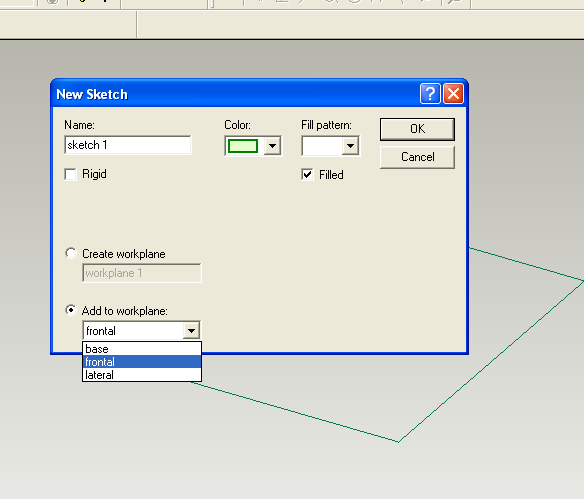Choose frontal from the workplane list
The width and height of the screenshot is (584, 499).
point(142,362)
